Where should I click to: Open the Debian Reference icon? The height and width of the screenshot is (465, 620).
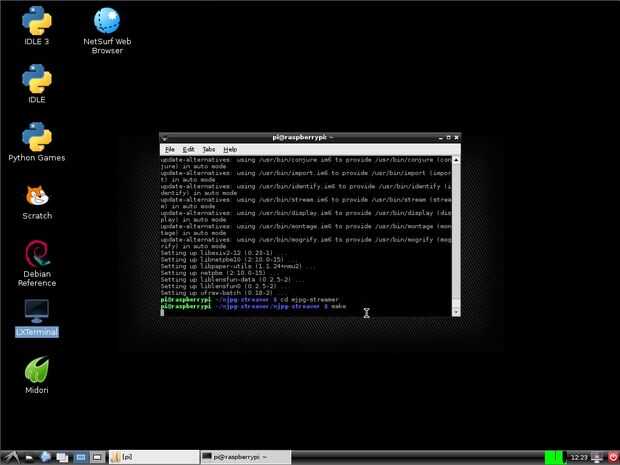(37, 264)
